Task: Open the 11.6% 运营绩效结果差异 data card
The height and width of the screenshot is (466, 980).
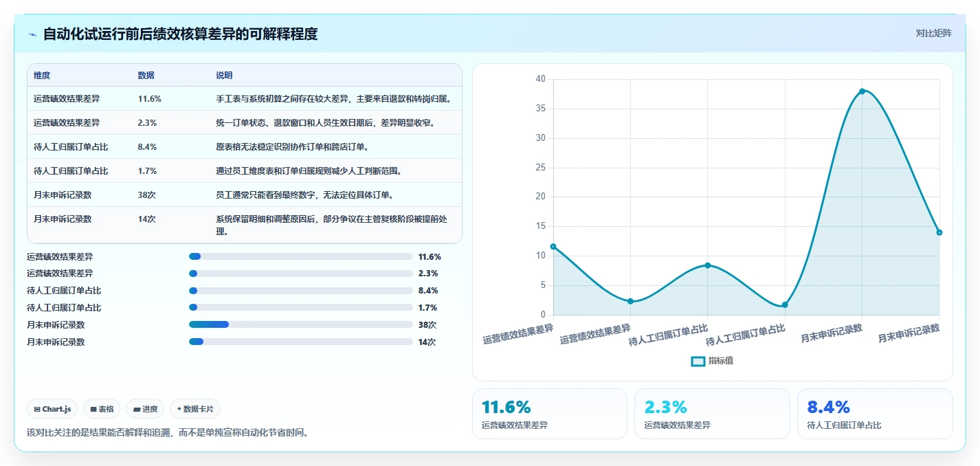Action: pos(550,414)
